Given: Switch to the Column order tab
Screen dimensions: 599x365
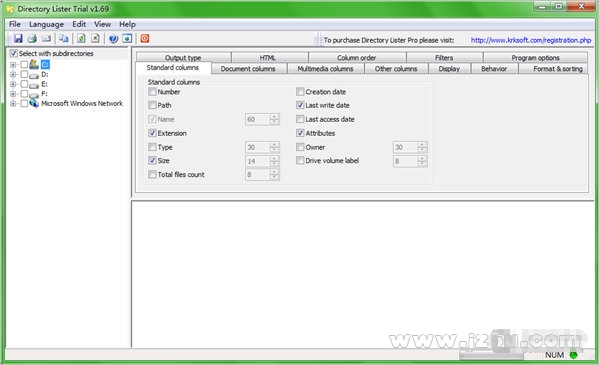Looking at the screenshot, I should [357, 57].
